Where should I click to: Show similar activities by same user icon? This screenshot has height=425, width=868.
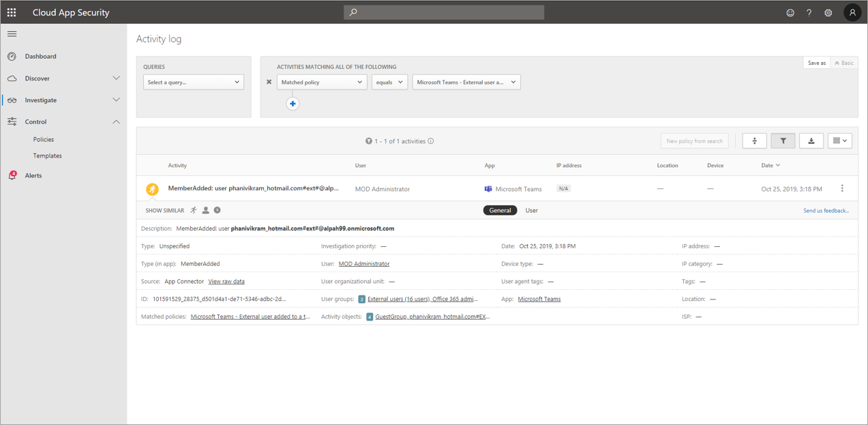(206, 210)
